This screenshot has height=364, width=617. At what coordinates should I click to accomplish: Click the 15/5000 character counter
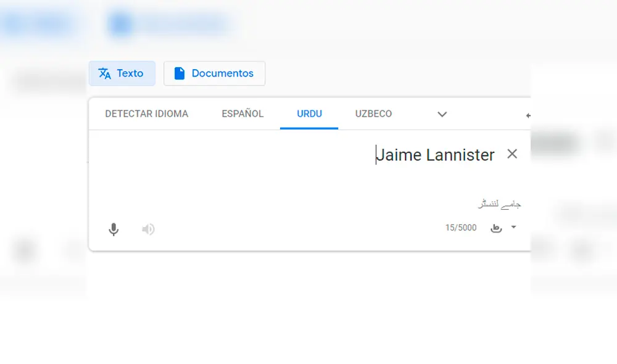click(x=460, y=228)
